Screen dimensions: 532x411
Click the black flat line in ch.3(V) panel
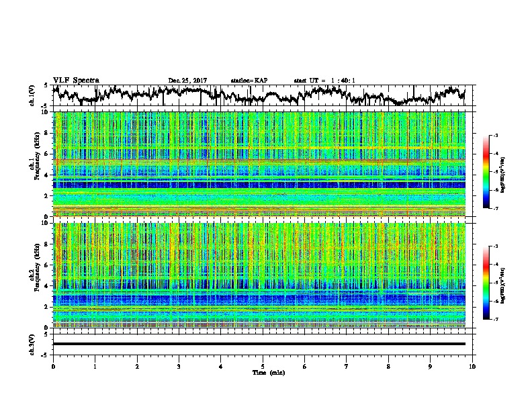259,344
